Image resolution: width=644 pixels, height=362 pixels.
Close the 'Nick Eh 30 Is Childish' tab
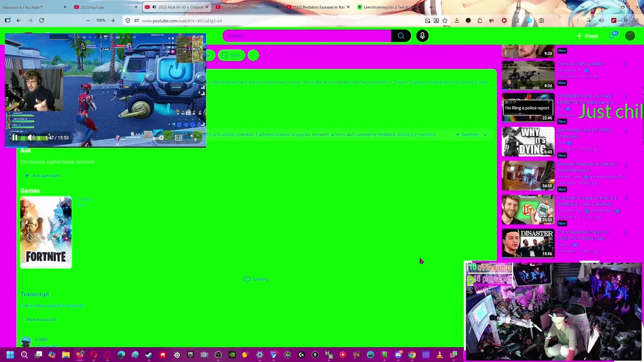point(206,7)
